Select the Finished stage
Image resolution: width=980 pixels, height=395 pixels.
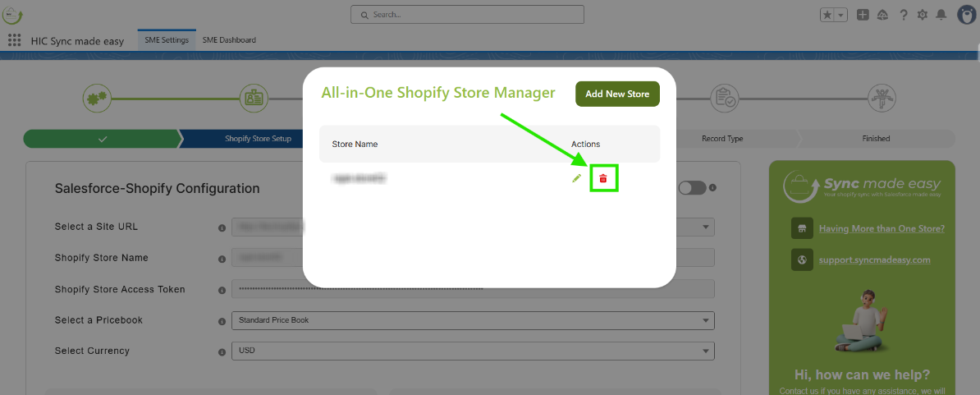point(876,139)
